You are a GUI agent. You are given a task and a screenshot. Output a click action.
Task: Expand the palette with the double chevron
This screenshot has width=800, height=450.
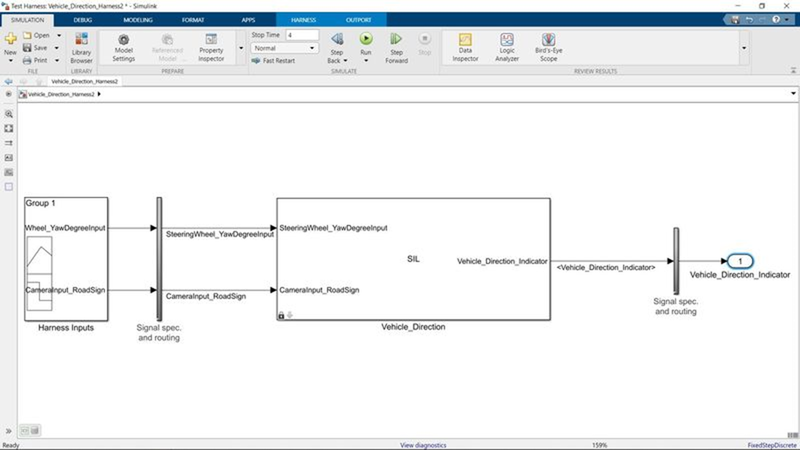[x=9, y=431]
